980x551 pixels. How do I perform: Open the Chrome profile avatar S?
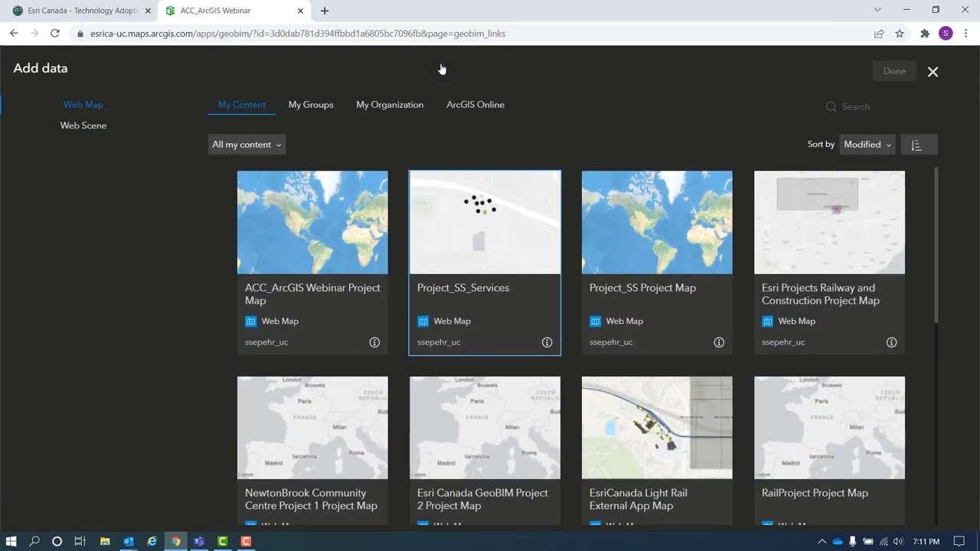(946, 34)
